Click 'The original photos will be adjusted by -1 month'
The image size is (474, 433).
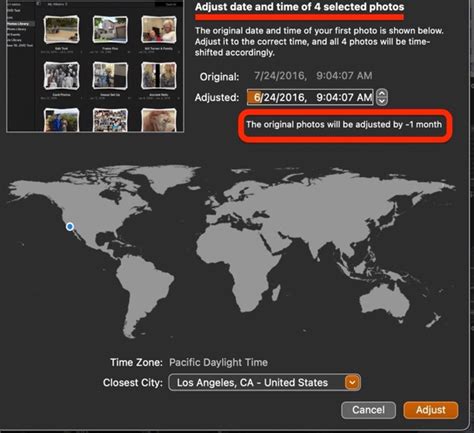tap(344, 125)
